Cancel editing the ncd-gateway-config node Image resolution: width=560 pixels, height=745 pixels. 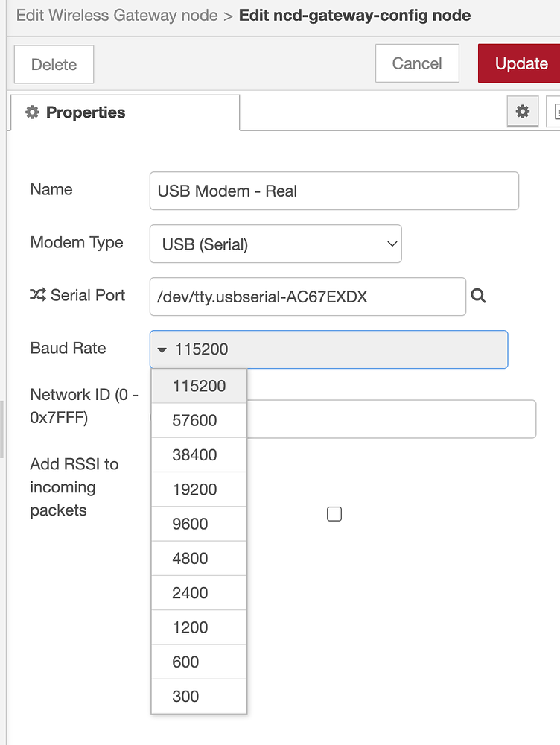tap(417, 63)
